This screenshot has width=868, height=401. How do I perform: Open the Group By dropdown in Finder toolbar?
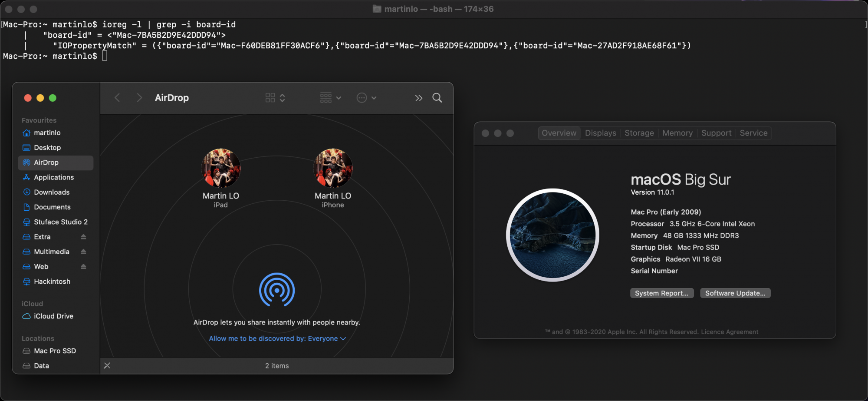[x=331, y=98]
